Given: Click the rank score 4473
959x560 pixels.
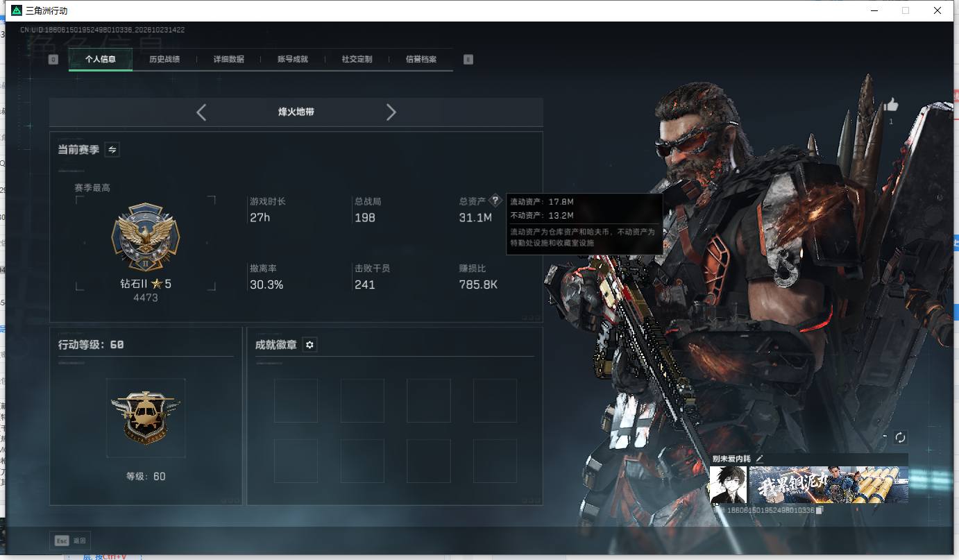Looking at the screenshot, I should click(146, 298).
